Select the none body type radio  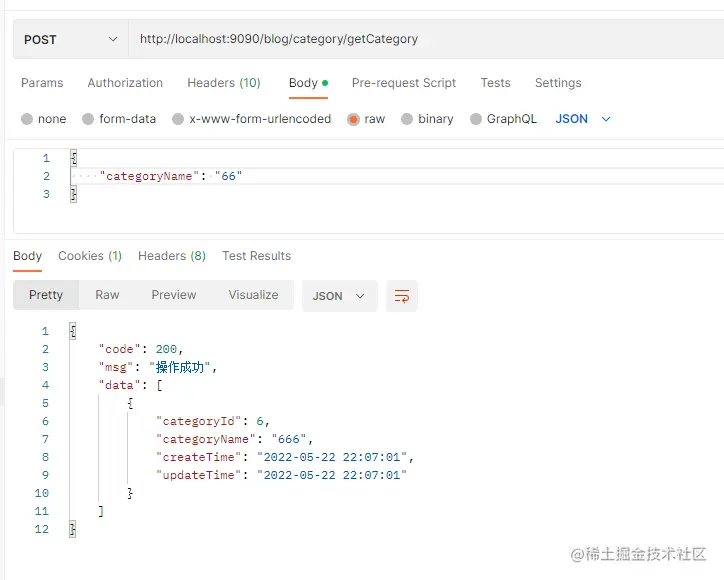click(x=27, y=119)
